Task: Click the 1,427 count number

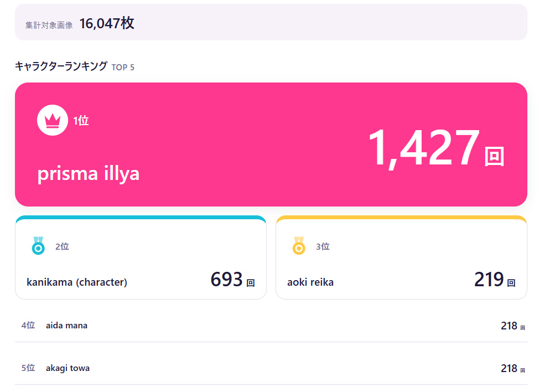Action: (424, 148)
